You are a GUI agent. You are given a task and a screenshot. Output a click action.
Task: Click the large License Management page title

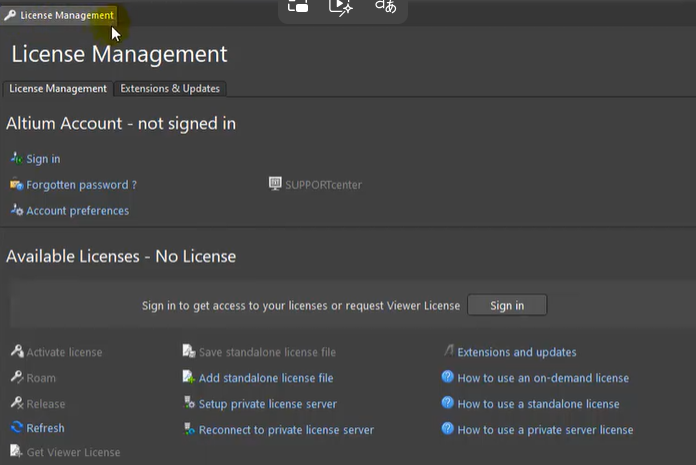119,54
